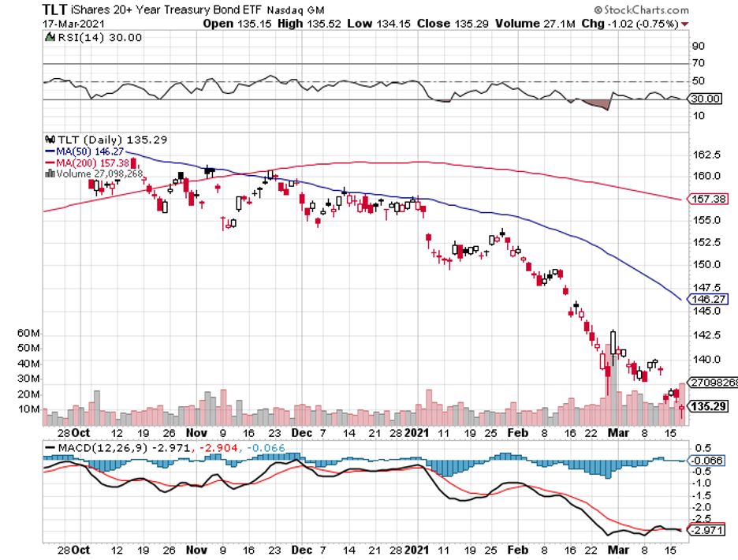The height and width of the screenshot is (560, 738).
Task: Click the 147.5 price axis label
Action: click(x=706, y=287)
